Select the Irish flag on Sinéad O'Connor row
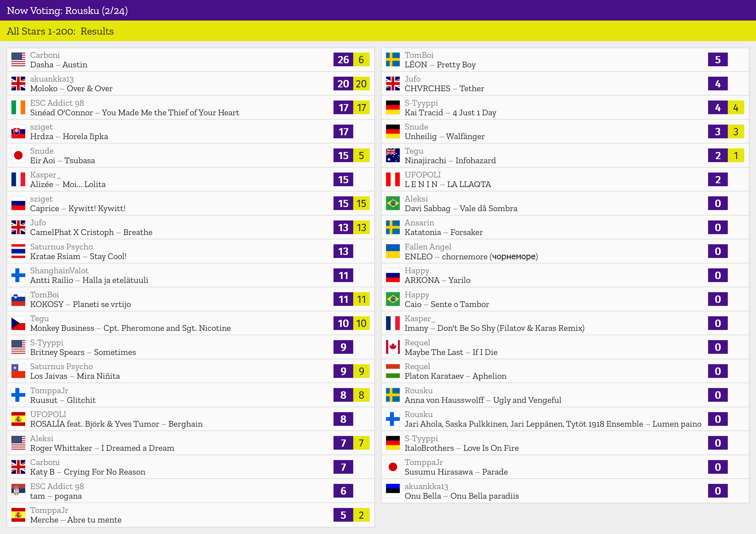Image resolution: width=756 pixels, height=534 pixels. pyautogui.click(x=18, y=108)
